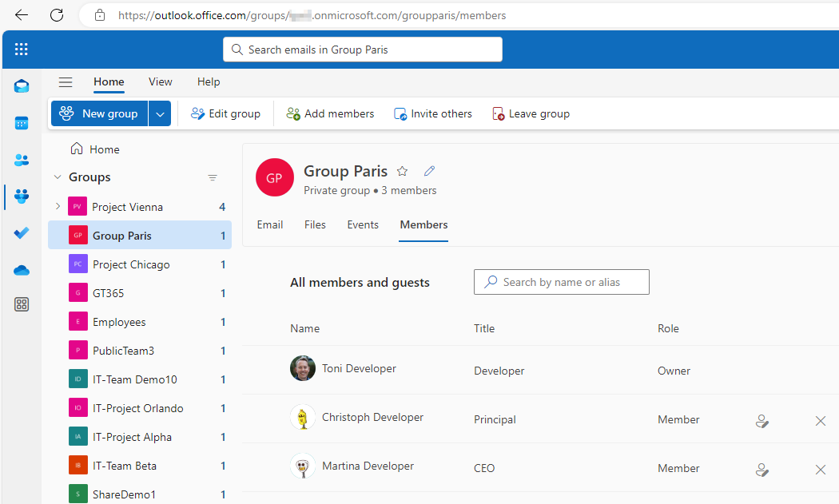Toggle the hamburger navigation pane button
839x504 pixels.
[66, 82]
